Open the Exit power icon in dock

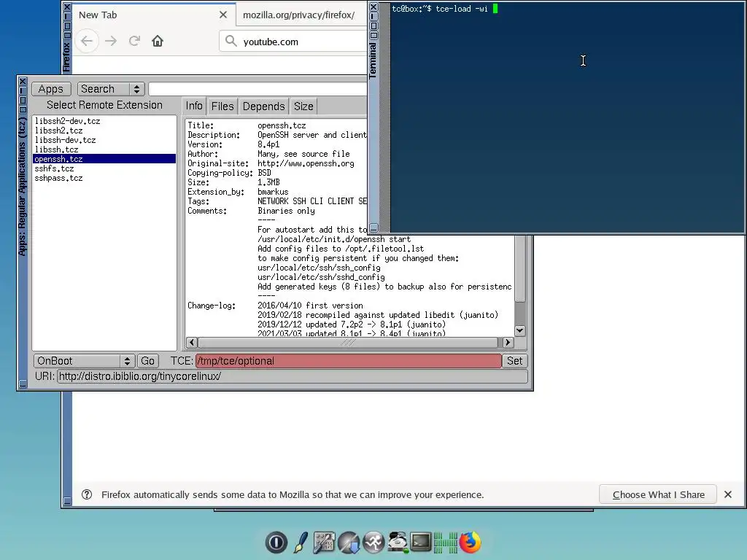276,542
